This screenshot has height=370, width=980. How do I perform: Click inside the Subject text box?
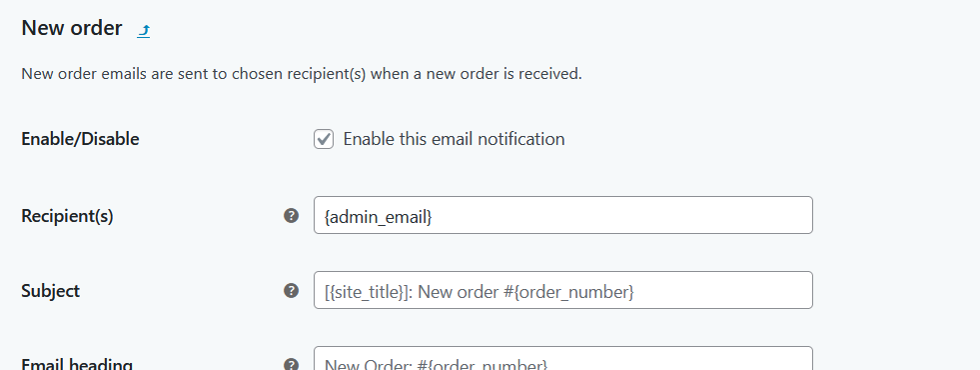point(563,290)
